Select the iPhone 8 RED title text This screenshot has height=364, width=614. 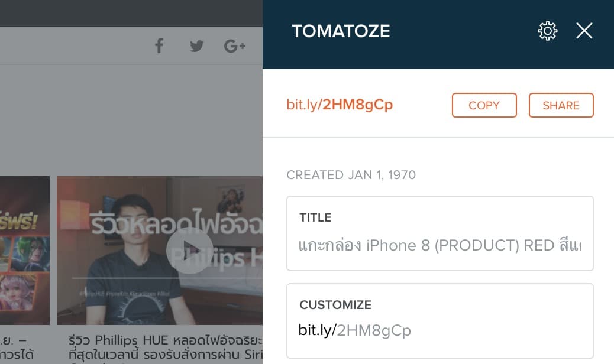(440, 245)
